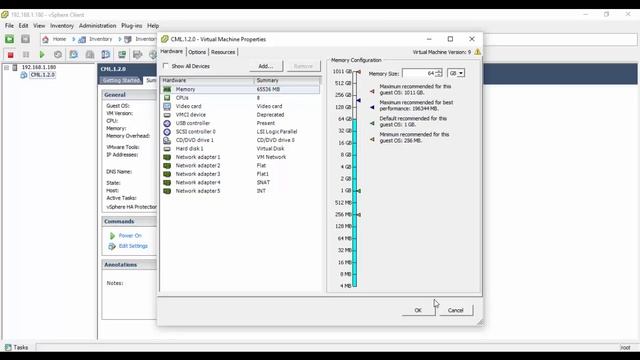640x360 pixels.
Task: Select the VMCI device row
Action: click(x=240, y=115)
